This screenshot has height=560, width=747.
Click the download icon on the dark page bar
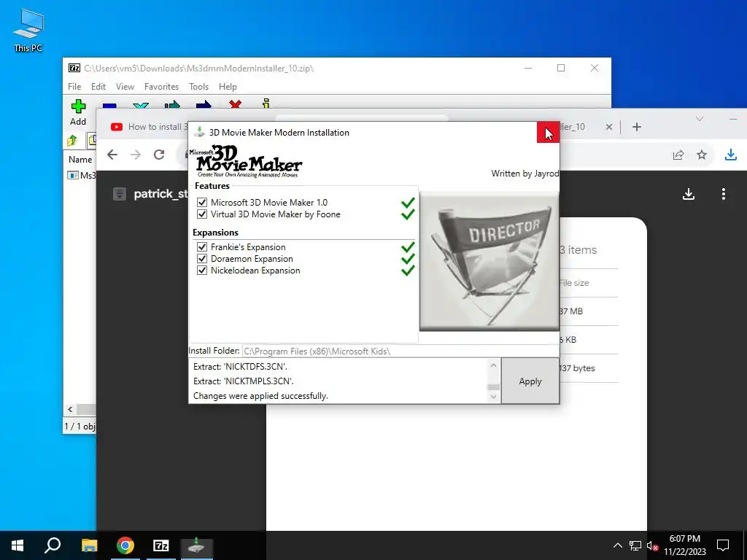click(689, 194)
